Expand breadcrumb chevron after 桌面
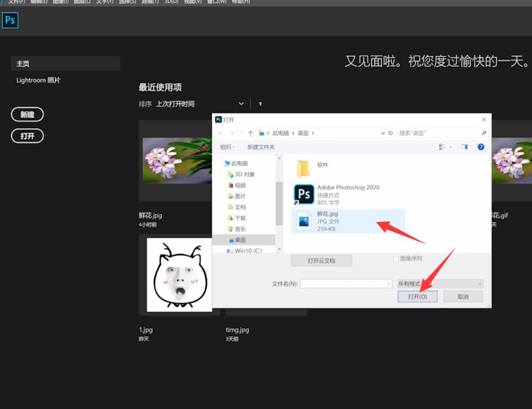The width and height of the screenshot is (532, 409). (x=313, y=133)
